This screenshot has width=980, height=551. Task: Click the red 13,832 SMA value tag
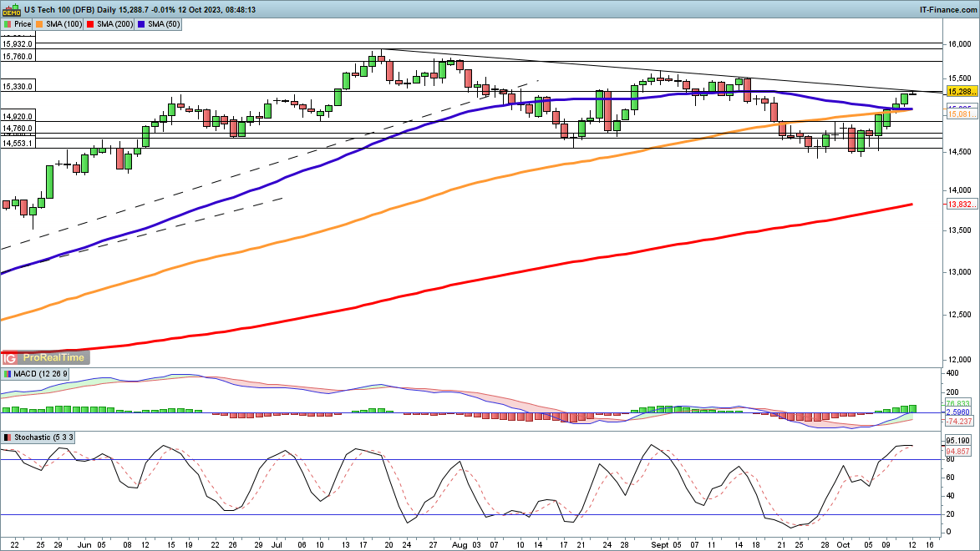point(962,205)
